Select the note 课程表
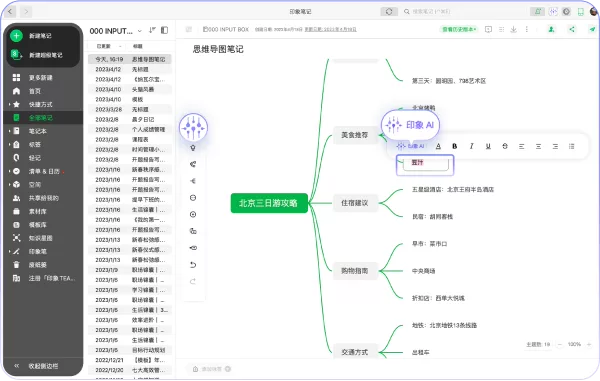The width and height of the screenshot is (600, 381). point(130,139)
